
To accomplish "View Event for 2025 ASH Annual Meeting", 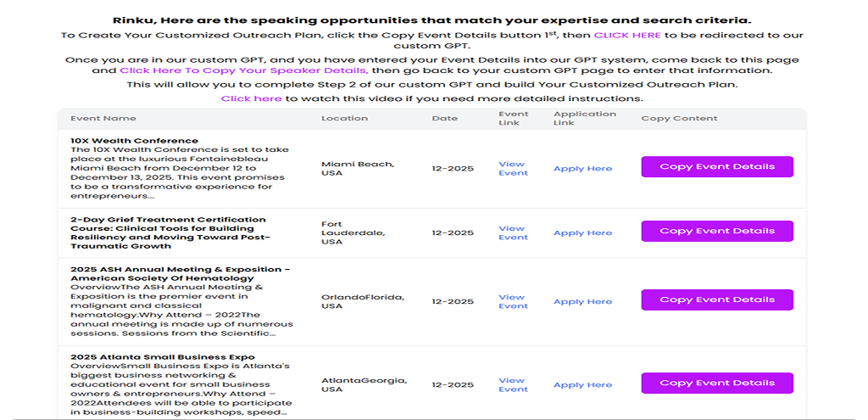I will click(x=512, y=301).
